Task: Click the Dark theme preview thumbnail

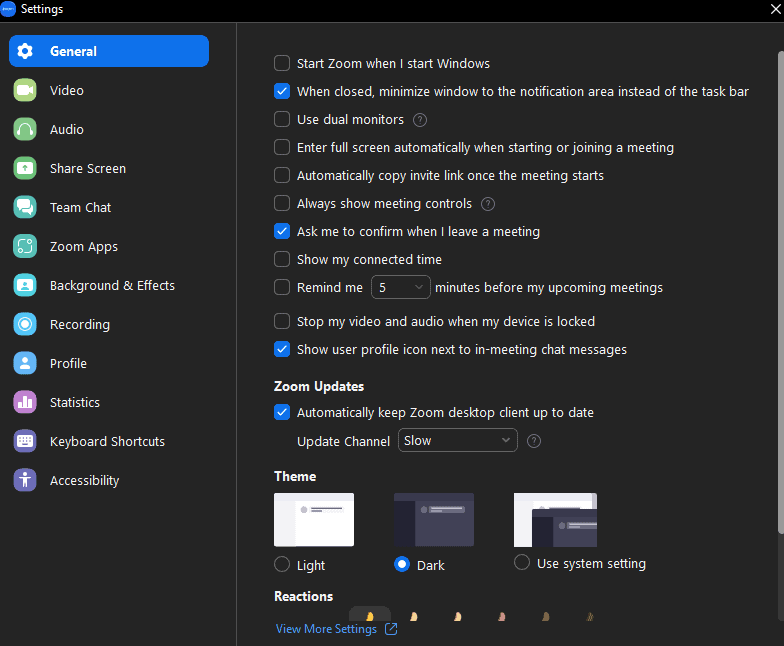Action: coord(434,520)
